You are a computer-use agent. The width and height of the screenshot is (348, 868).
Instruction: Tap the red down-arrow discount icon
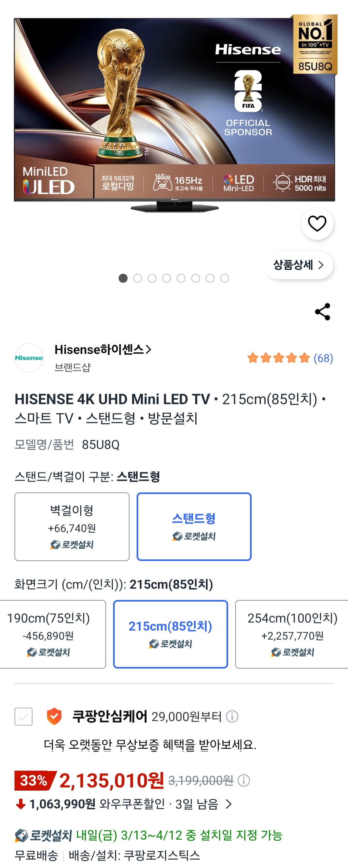click(21, 804)
